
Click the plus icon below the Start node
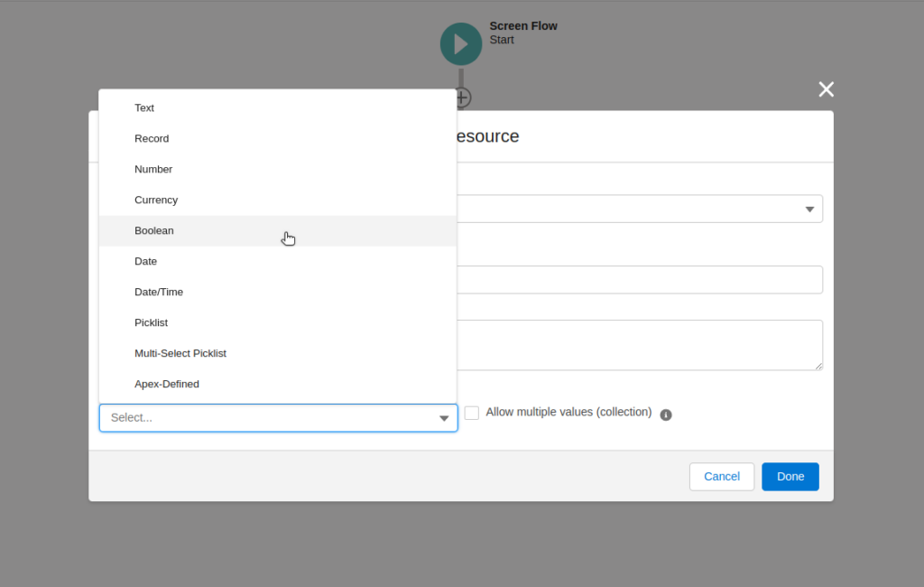(x=461, y=97)
